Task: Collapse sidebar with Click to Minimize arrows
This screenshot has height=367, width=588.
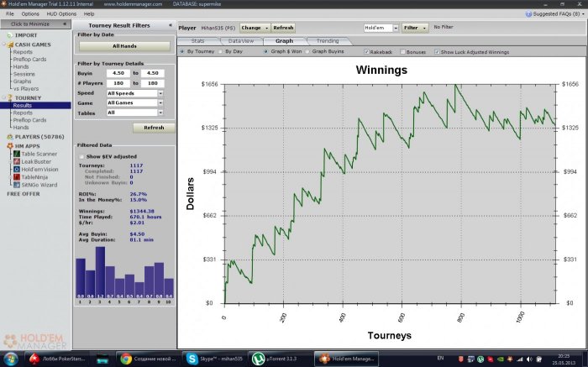Action: tap(65, 24)
